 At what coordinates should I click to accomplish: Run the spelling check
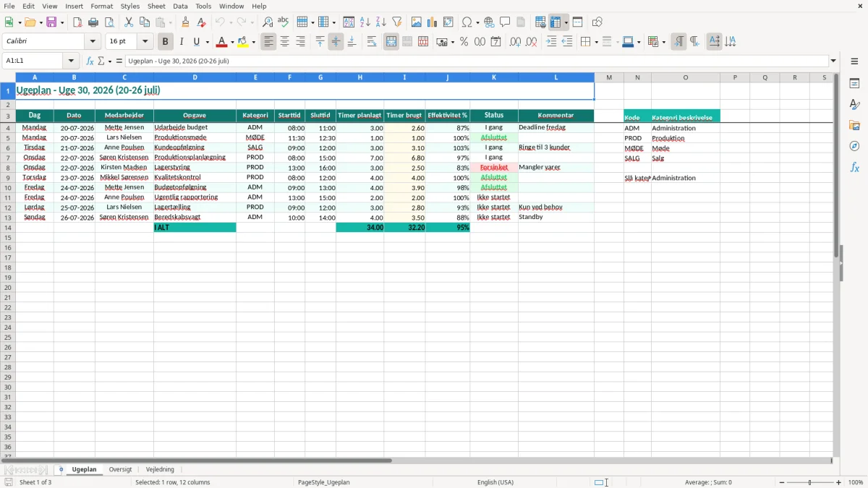pyautogui.click(x=284, y=22)
